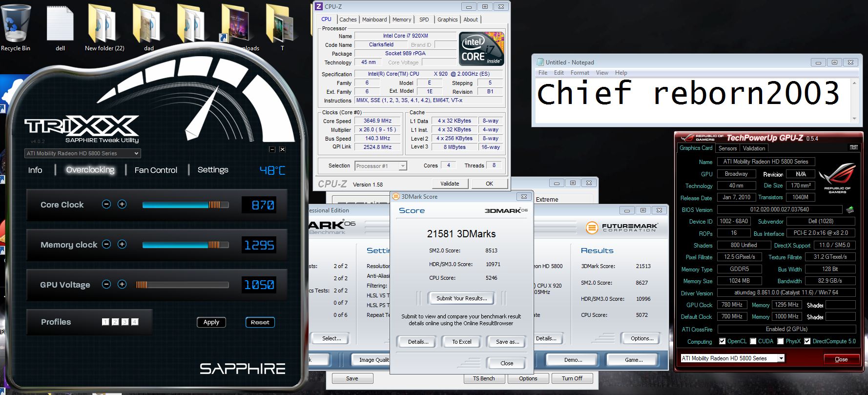Open the Graphics tab in CPU-Z
Screen dimensions: 868x395
[448, 20]
